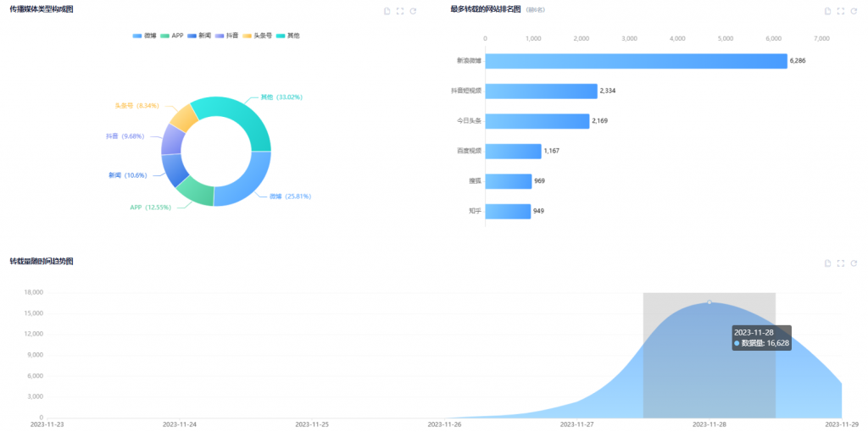Select the 抖音短视频 bar
The height and width of the screenshot is (432, 868).
(x=541, y=91)
